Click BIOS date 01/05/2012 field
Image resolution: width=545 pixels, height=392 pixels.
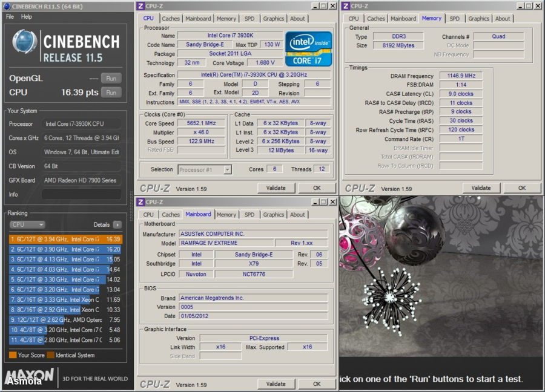pos(253,316)
